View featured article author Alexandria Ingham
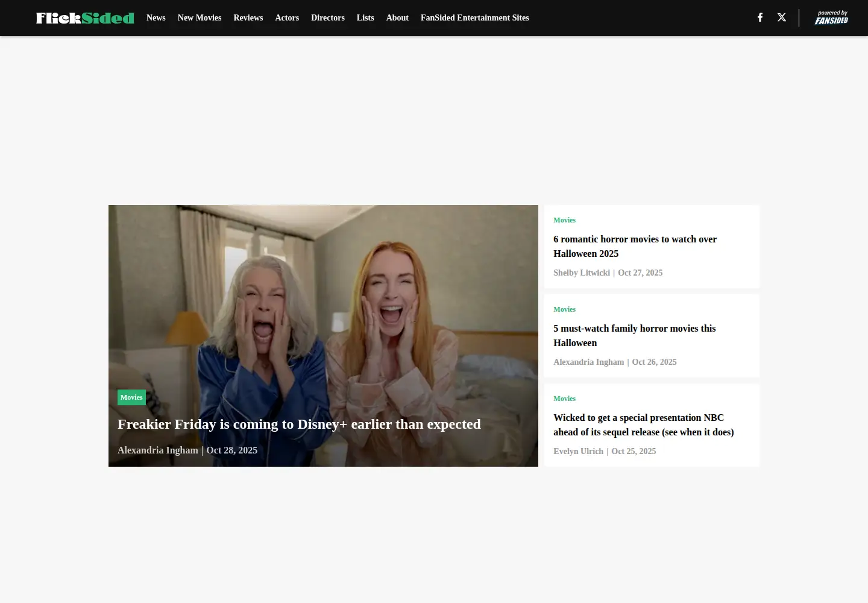868x603 pixels. [158, 450]
